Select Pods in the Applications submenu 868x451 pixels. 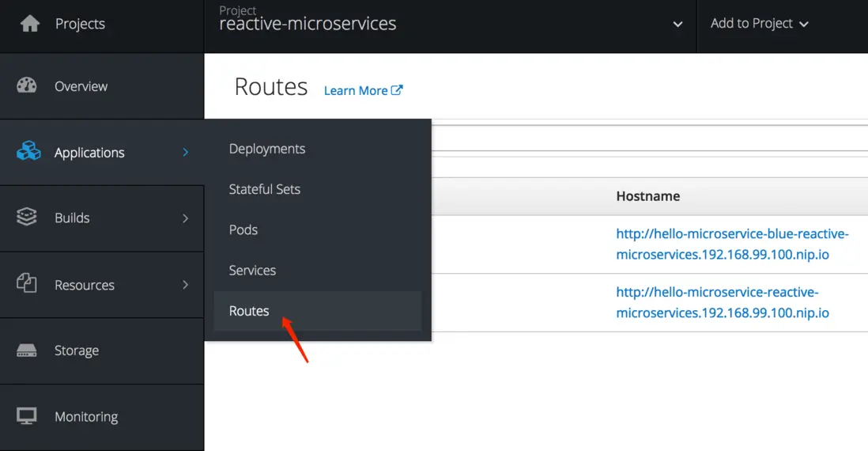(243, 229)
